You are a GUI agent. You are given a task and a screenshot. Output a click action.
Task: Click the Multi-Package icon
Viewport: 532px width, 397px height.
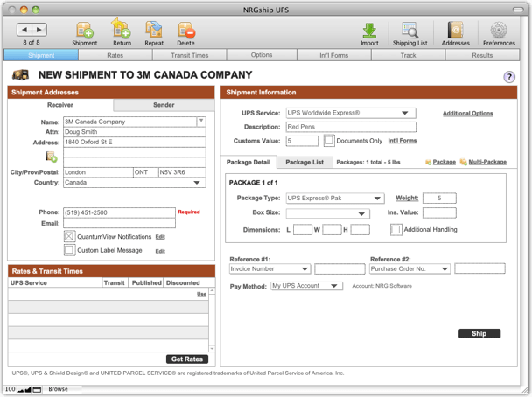pyautogui.click(x=463, y=162)
